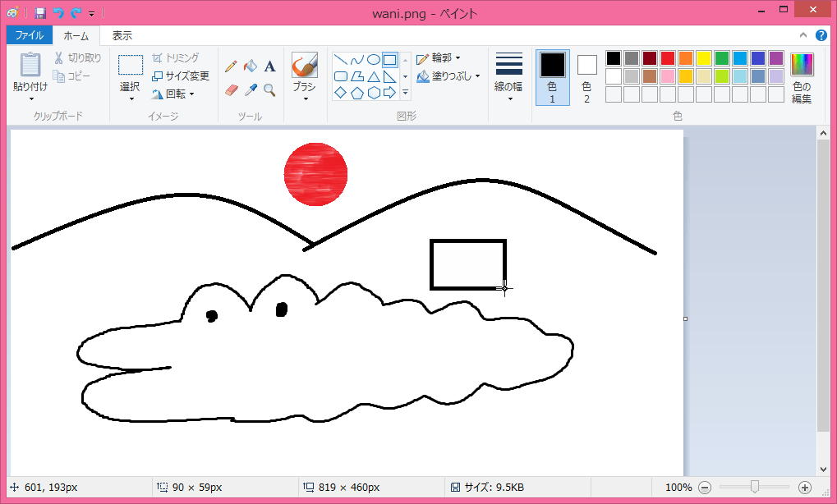Click 切り取り cut button
The image size is (837, 504).
[x=77, y=58]
